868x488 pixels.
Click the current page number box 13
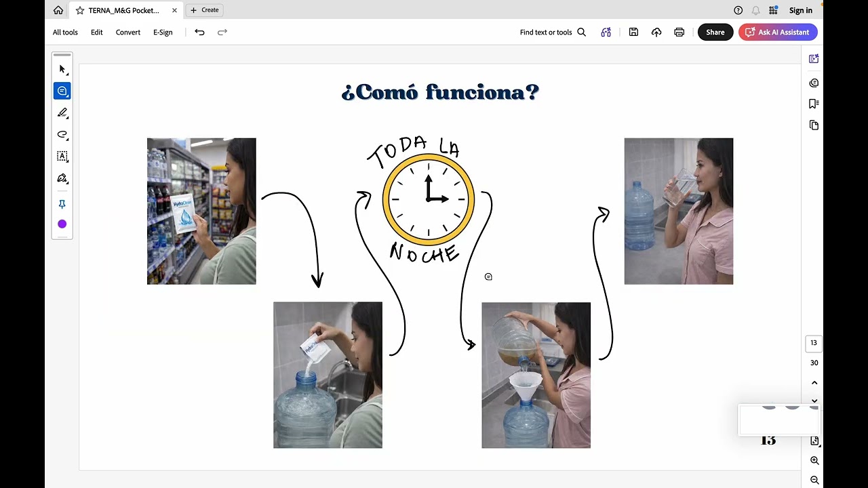[814, 343]
